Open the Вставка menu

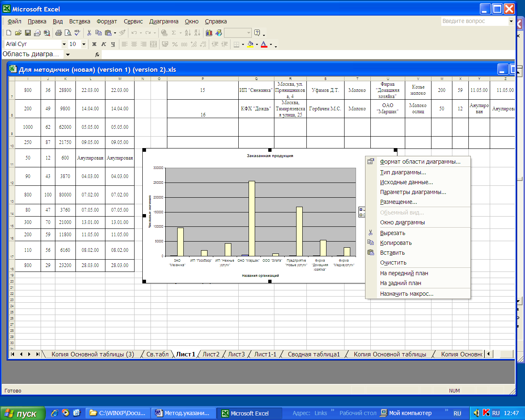pos(80,21)
